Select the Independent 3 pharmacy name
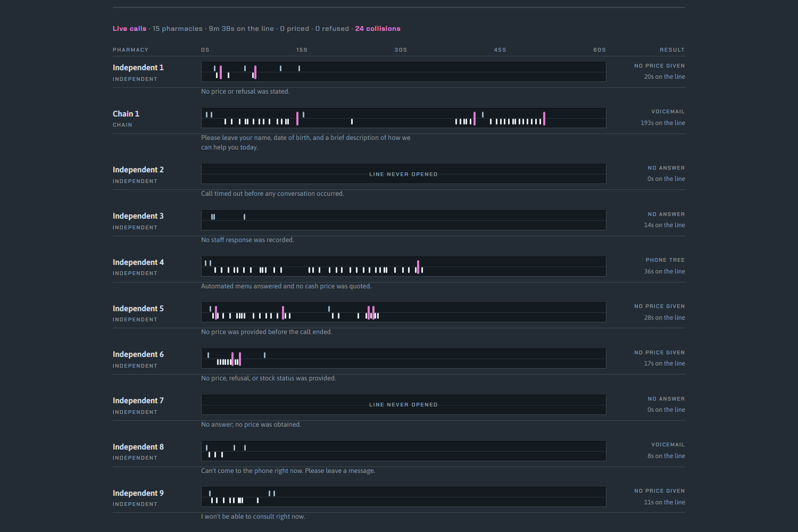 coord(138,216)
